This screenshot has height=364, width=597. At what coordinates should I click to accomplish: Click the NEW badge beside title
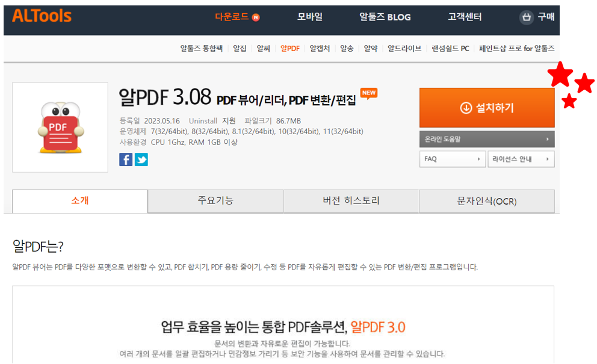(368, 93)
